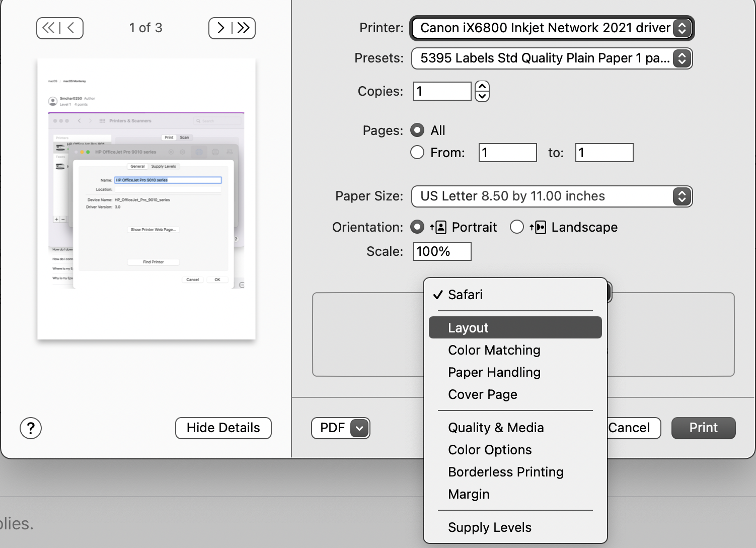This screenshot has width=756, height=548.
Task: Decrease the number of copies
Action: tap(482, 96)
